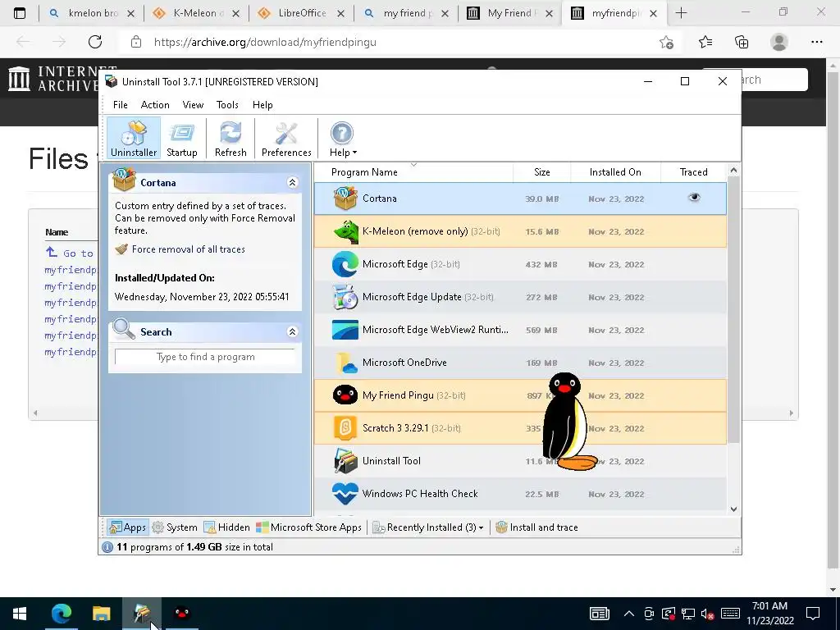Open Edge profile avatar

pyautogui.click(x=779, y=42)
